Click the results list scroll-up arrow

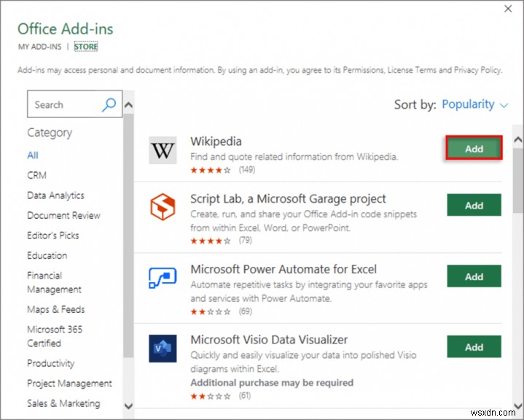pos(518,139)
